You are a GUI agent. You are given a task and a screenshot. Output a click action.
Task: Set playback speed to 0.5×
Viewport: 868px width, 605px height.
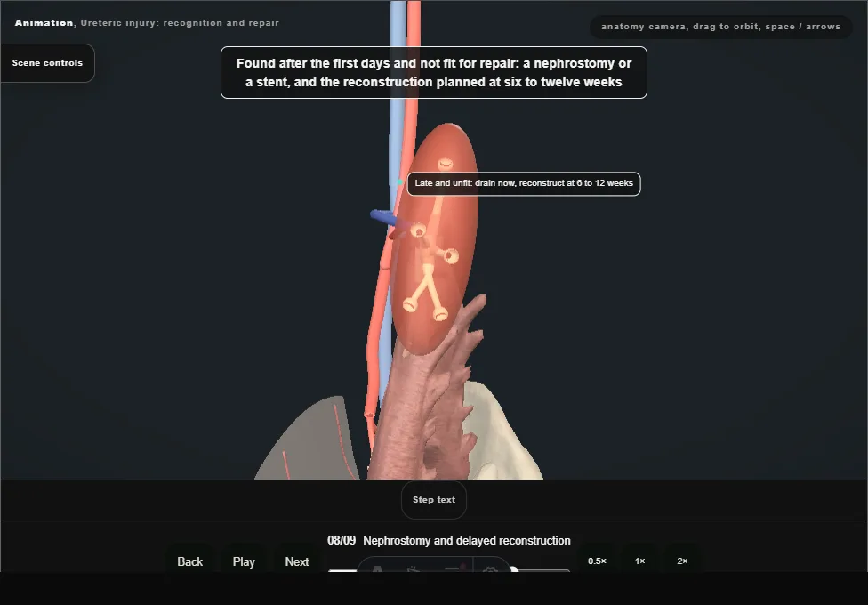click(x=597, y=561)
